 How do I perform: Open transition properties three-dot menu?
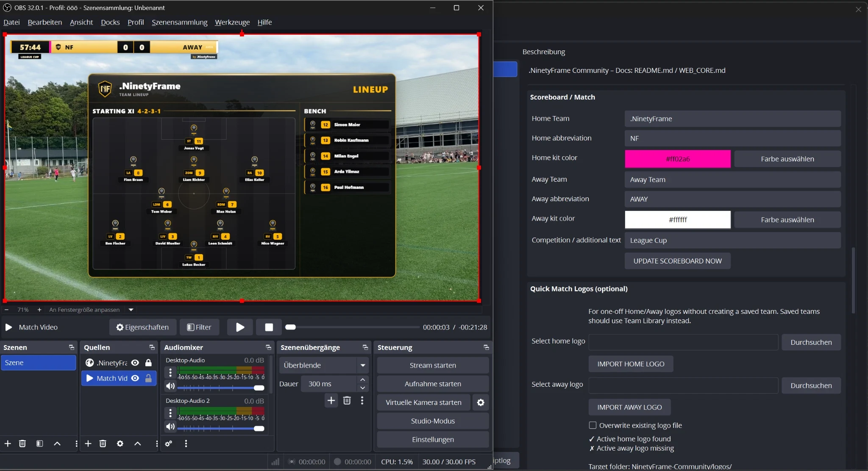click(x=362, y=400)
